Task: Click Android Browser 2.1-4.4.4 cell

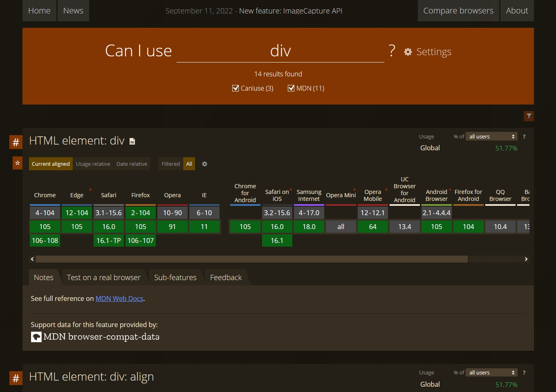Action: [x=437, y=213]
